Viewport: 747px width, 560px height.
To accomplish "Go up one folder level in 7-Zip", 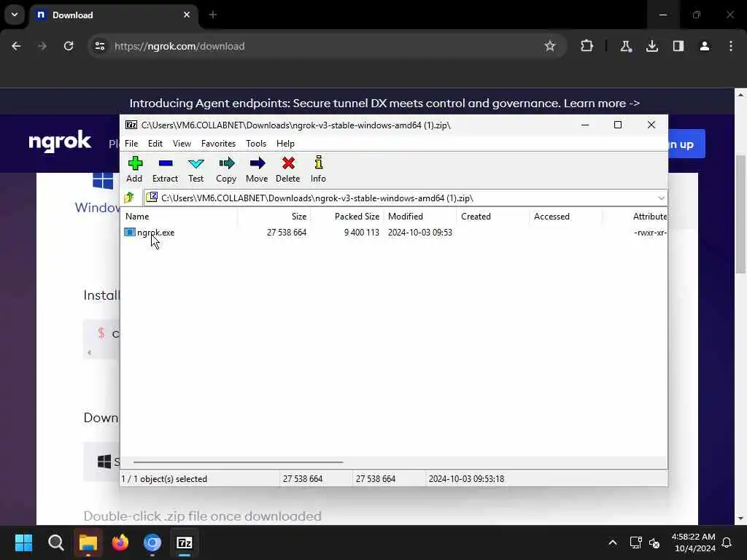I will [x=129, y=198].
